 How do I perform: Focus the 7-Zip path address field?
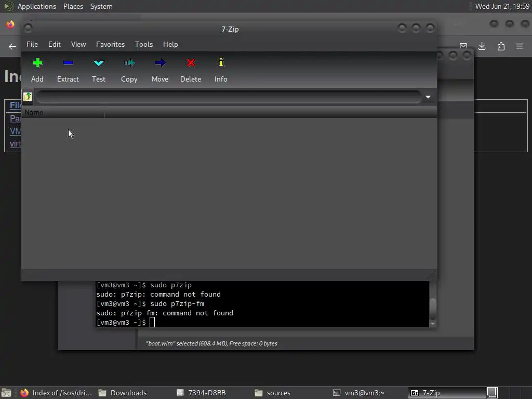point(229,97)
